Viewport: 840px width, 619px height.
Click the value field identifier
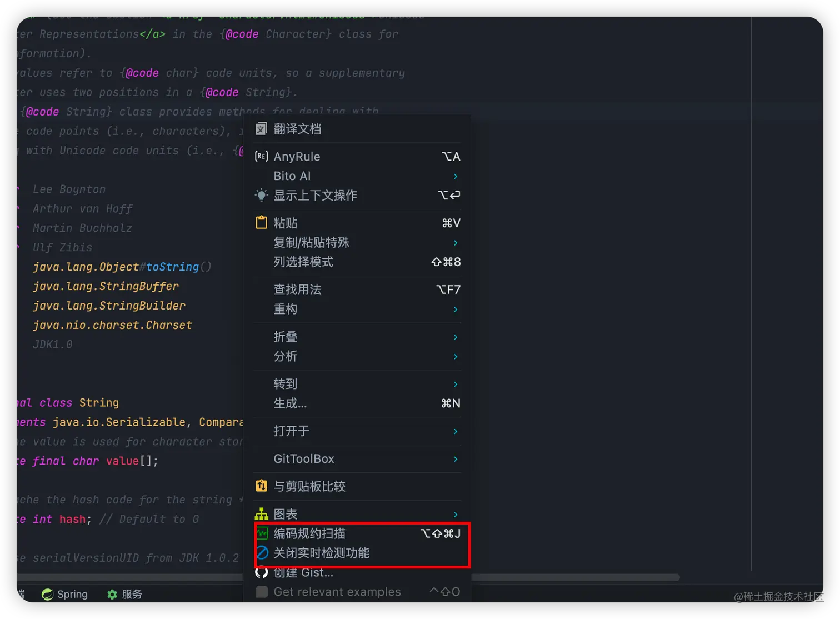(122, 461)
